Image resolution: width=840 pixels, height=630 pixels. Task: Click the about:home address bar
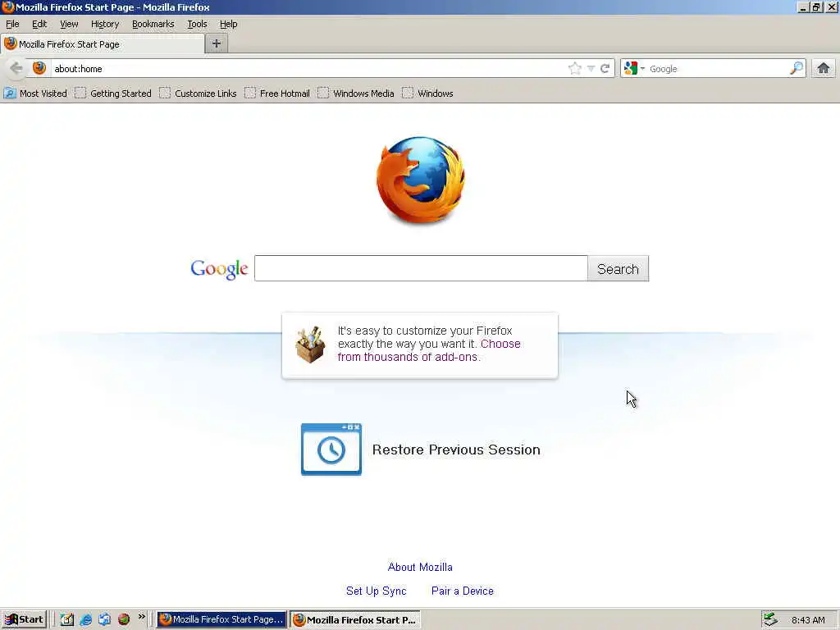point(308,69)
